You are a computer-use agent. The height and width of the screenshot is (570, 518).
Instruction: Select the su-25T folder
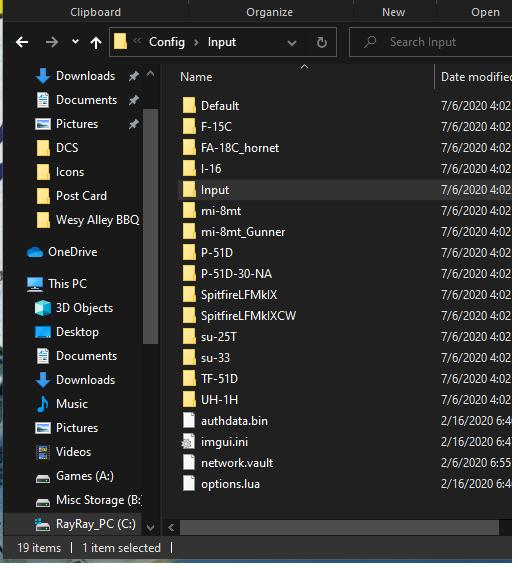(x=209, y=337)
